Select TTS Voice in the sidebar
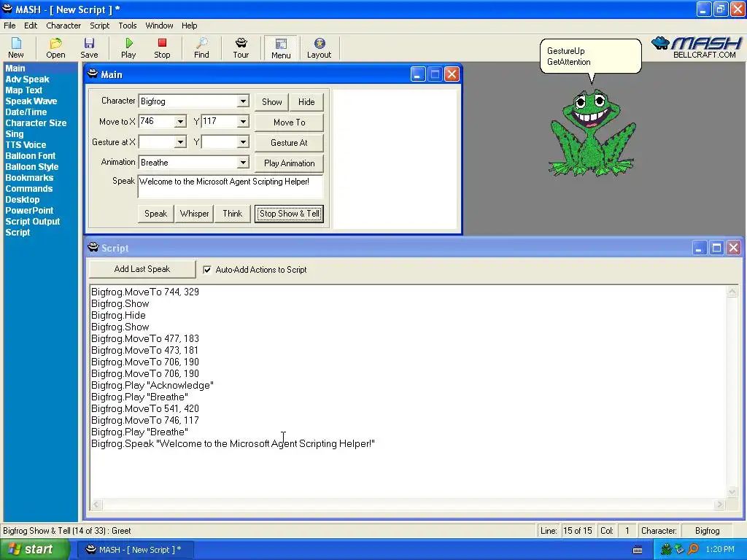747x560 pixels. (26, 145)
